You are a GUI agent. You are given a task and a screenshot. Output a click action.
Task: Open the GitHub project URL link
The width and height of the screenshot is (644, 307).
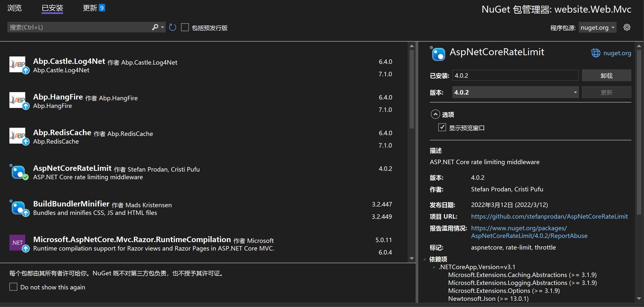click(549, 216)
